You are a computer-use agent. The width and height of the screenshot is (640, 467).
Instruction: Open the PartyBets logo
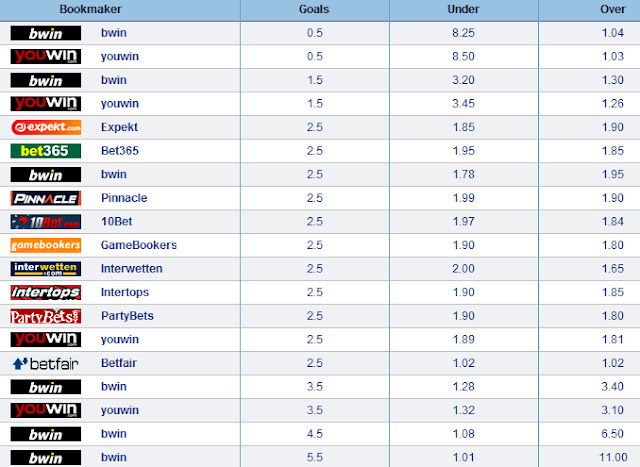click(46, 316)
